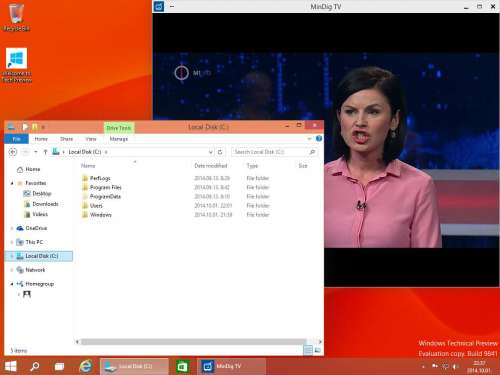Launch Internet Explorer from the taskbar

(x=85, y=366)
